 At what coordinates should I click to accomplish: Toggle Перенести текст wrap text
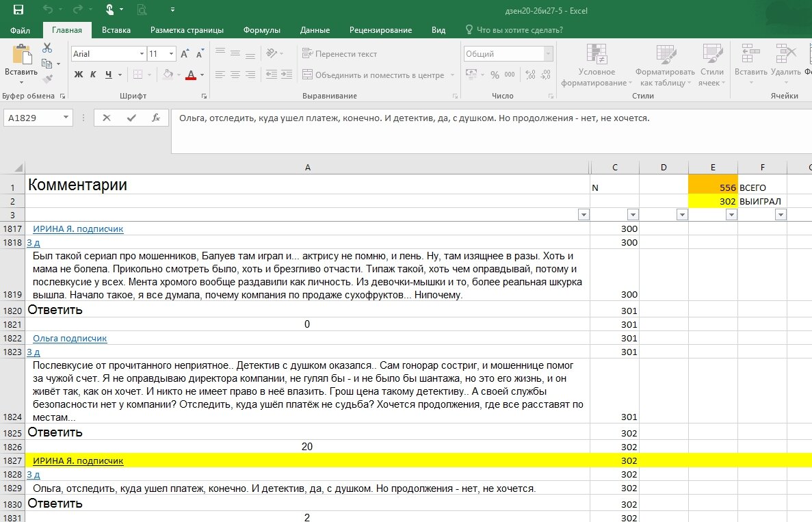click(340, 54)
